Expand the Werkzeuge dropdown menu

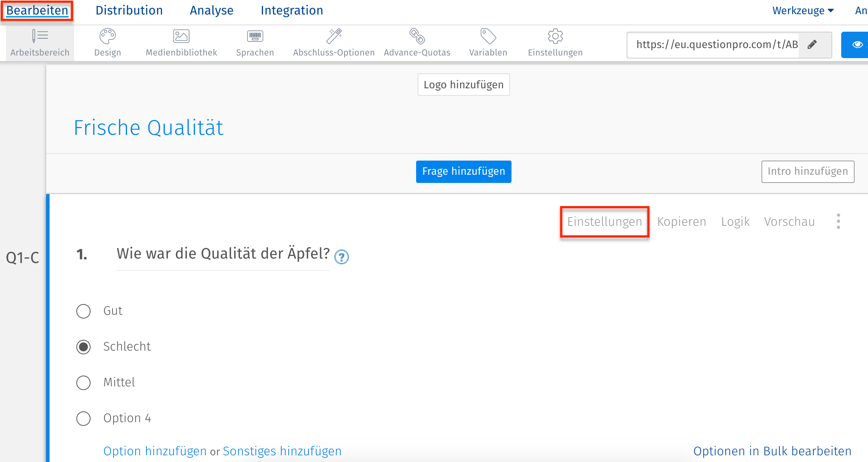click(x=803, y=10)
